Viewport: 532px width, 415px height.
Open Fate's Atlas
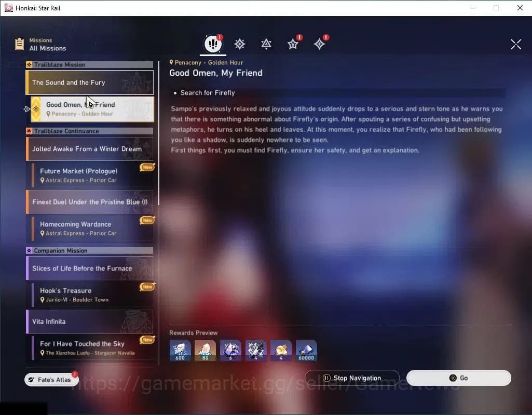(x=51, y=379)
